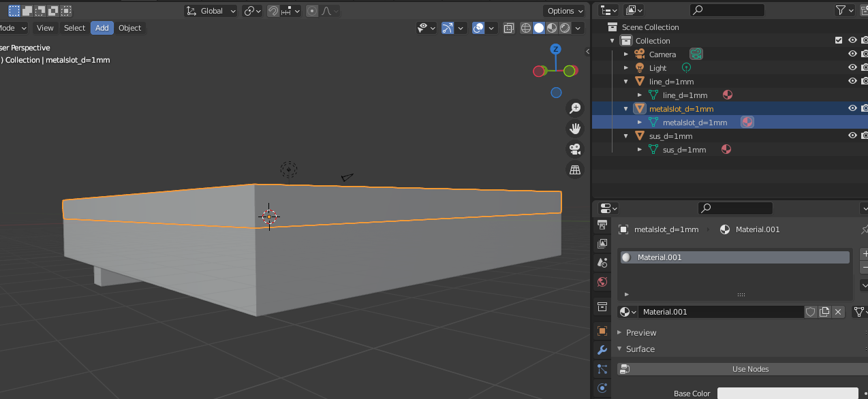Open the Options dropdown

point(565,11)
